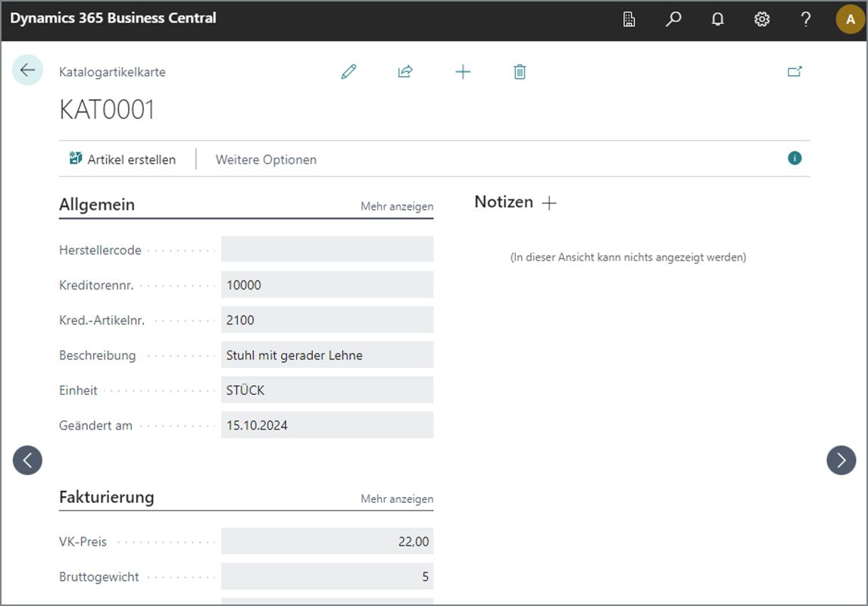
Task: Click the back arrow beside Katalogartikelkarte
Action: tap(27, 70)
